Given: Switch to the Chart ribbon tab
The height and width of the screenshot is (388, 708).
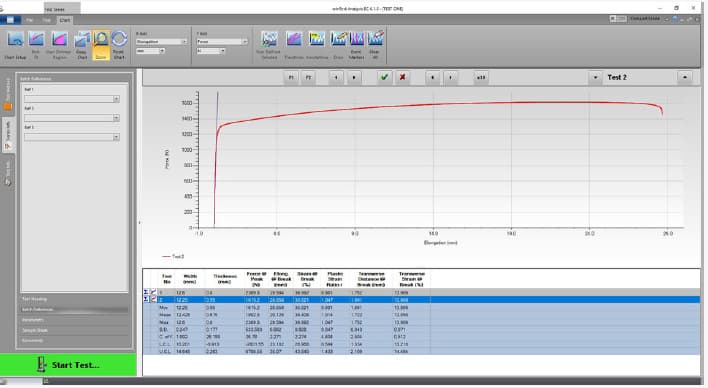Looking at the screenshot, I should pos(65,20).
